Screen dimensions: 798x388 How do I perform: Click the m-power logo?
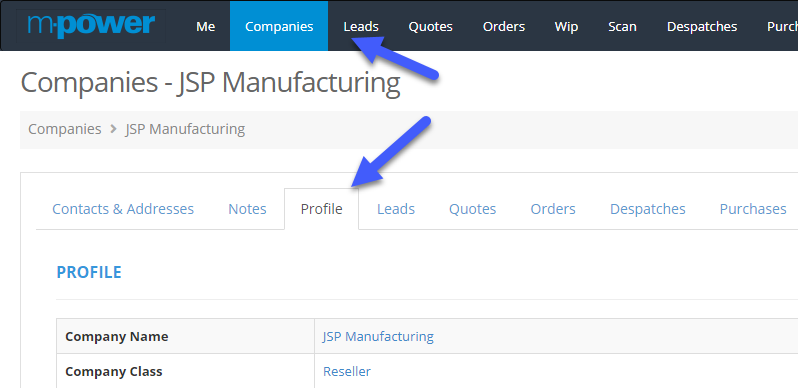pyautogui.click(x=91, y=25)
